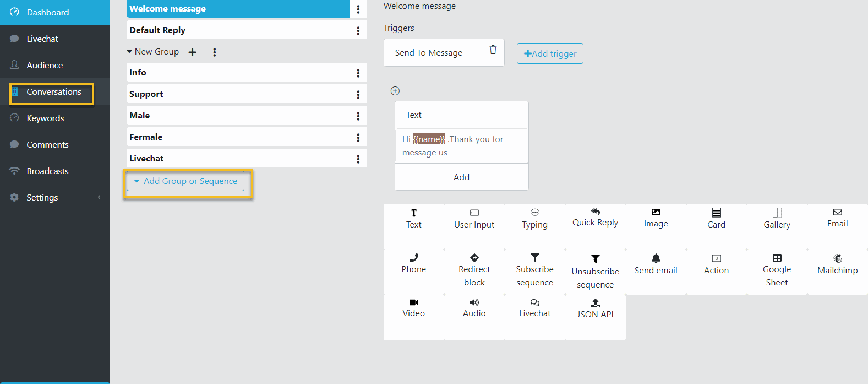Open options menu for Info block

pos(358,73)
